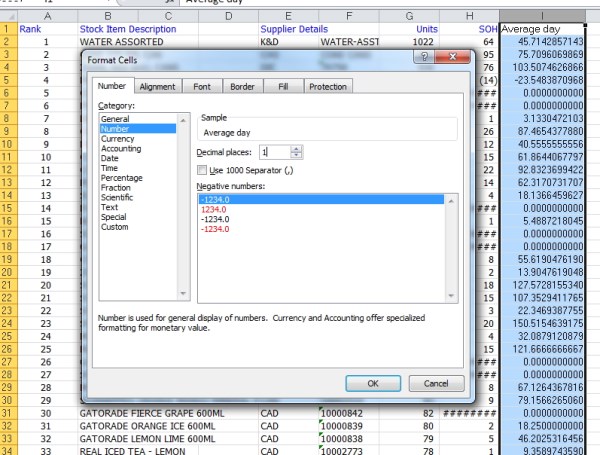Viewport: 600px width, 455px height.
Task: Select black -1234.0 unhighlighted negative format
Action: tap(321, 219)
